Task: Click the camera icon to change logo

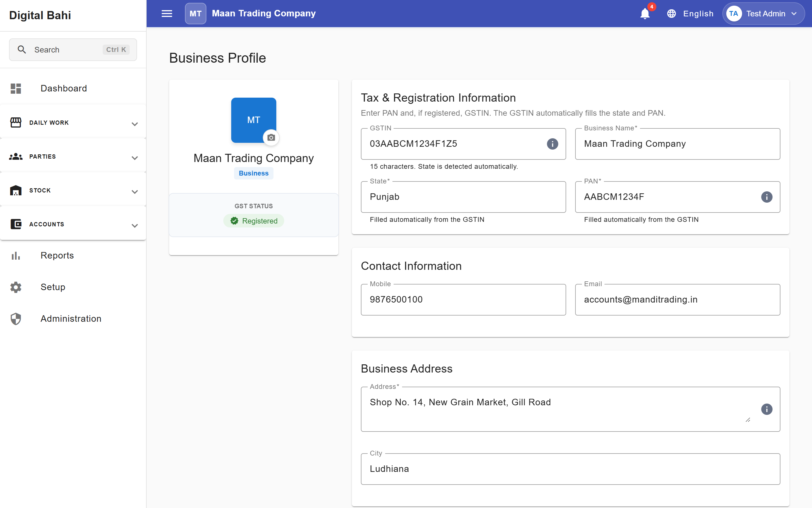Action: click(x=271, y=137)
